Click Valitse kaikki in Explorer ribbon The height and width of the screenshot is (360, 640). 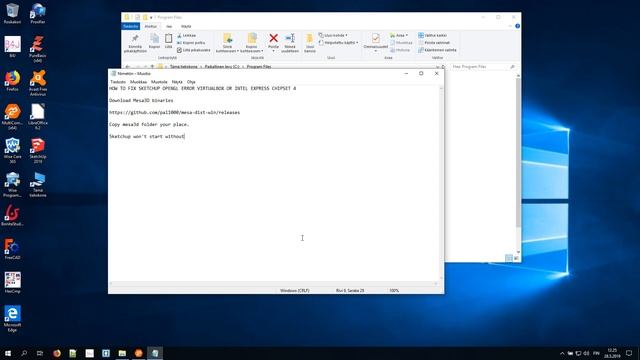pyautogui.click(x=432, y=36)
